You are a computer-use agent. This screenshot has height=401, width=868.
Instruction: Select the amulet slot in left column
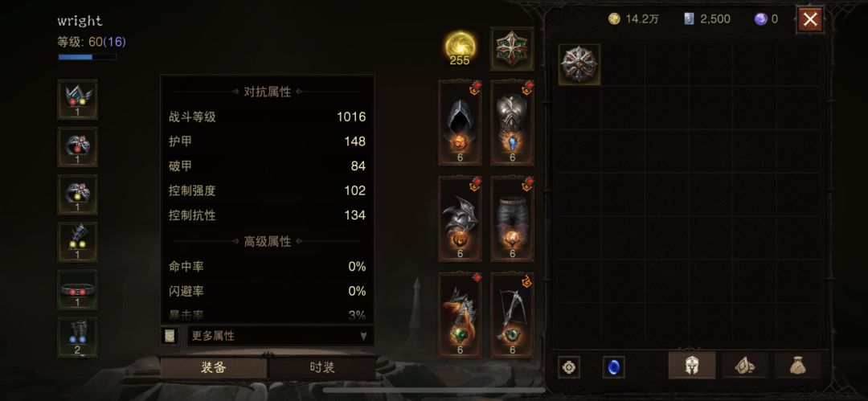pos(77,99)
